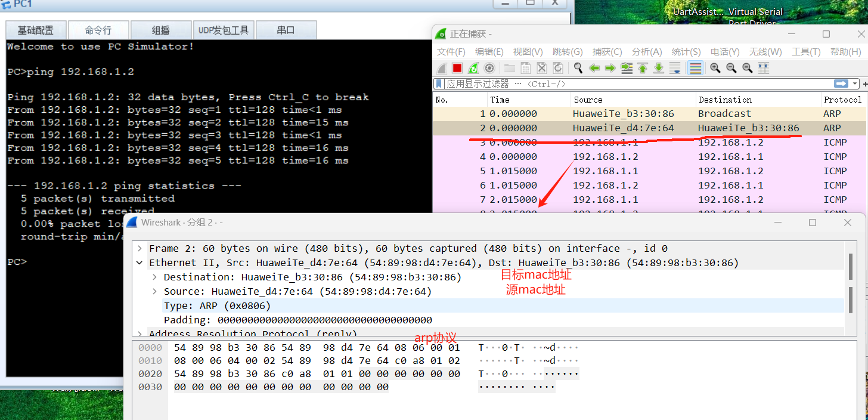This screenshot has width=868, height=420.
Task: Open the 工具(T) menu
Action: pos(806,52)
